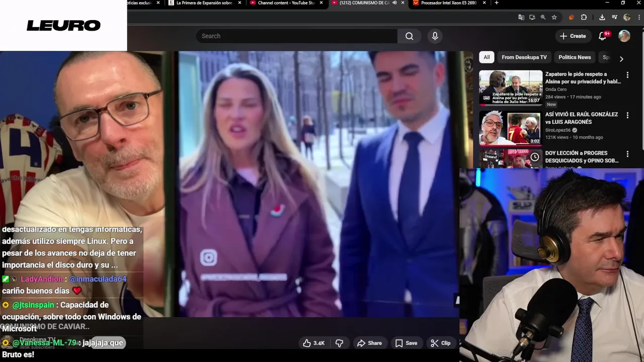Activate voice search microphone
The image size is (644, 362).
[x=435, y=36]
